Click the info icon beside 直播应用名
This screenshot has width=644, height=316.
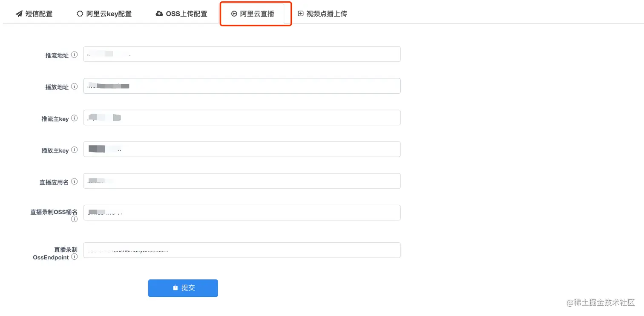(x=75, y=181)
